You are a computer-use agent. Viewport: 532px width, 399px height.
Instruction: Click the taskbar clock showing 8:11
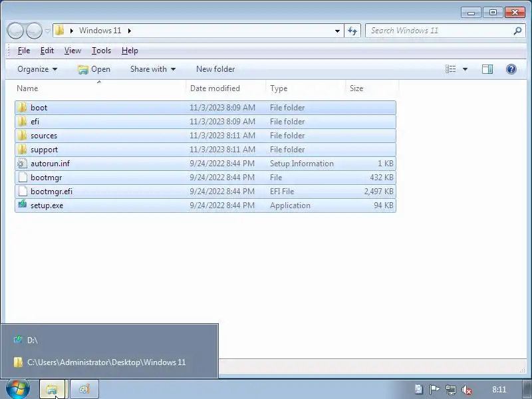point(499,390)
